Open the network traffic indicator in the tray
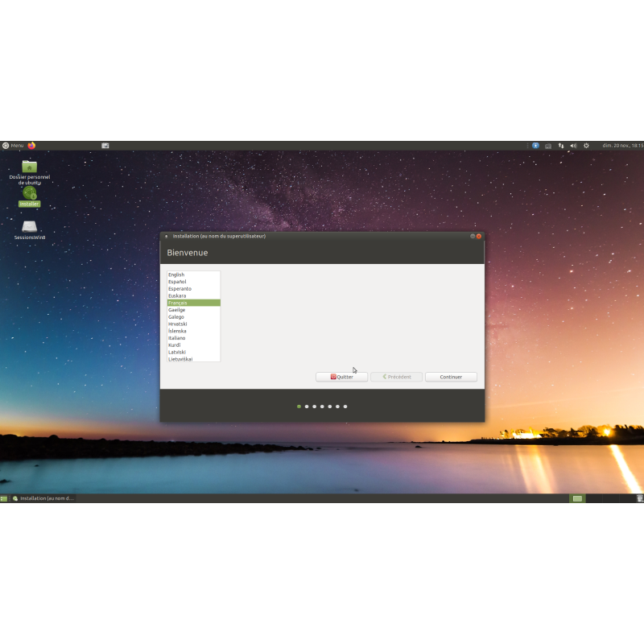 [561, 146]
